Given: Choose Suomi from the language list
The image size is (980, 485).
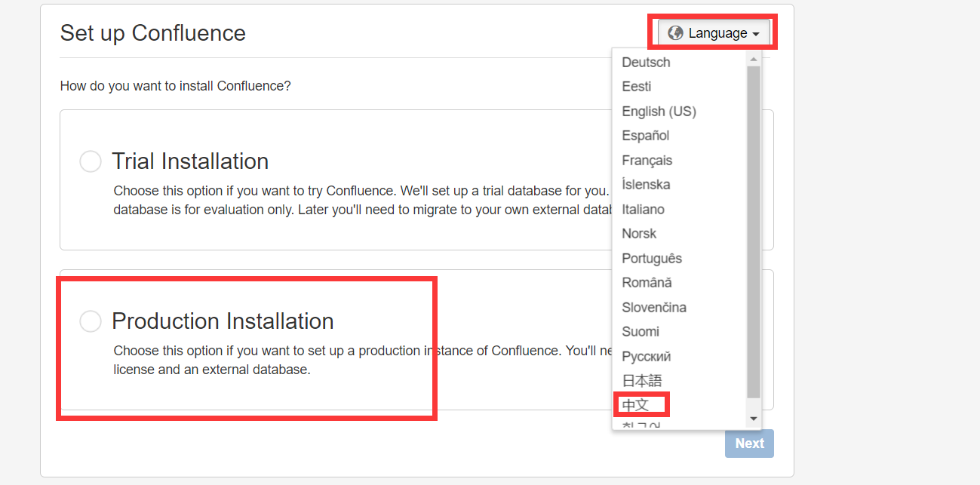Looking at the screenshot, I should pyautogui.click(x=641, y=332).
